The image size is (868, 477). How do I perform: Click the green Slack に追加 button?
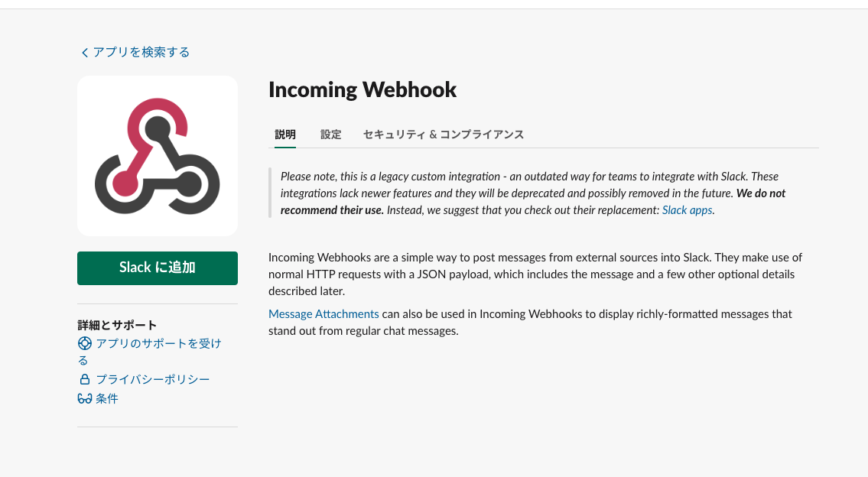tap(158, 268)
